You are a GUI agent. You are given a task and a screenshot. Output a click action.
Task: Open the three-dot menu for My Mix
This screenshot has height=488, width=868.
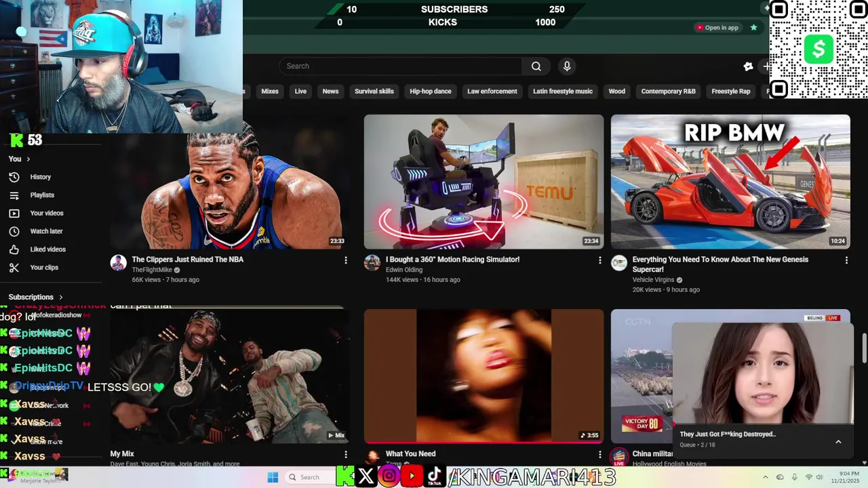(x=346, y=454)
